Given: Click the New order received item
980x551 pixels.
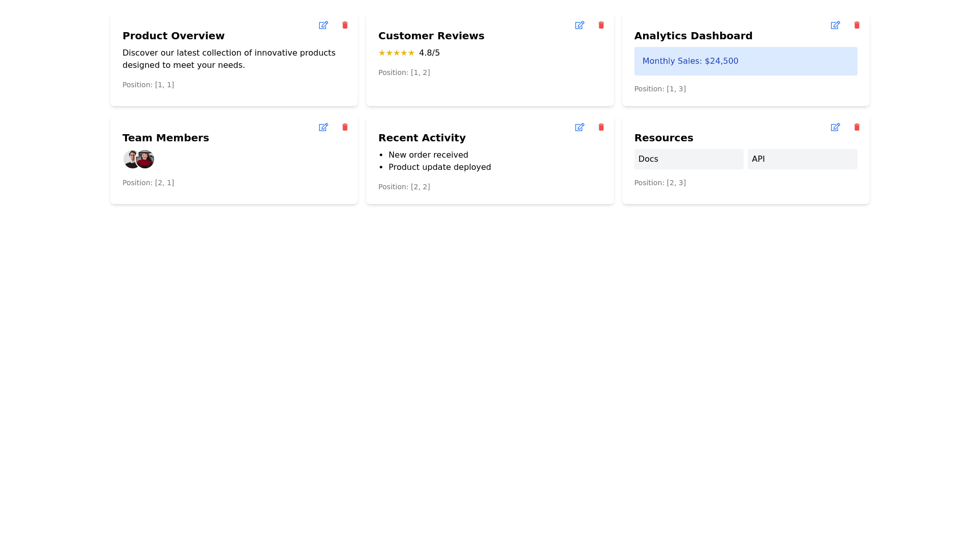Looking at the screenshot, I should 428,155.
